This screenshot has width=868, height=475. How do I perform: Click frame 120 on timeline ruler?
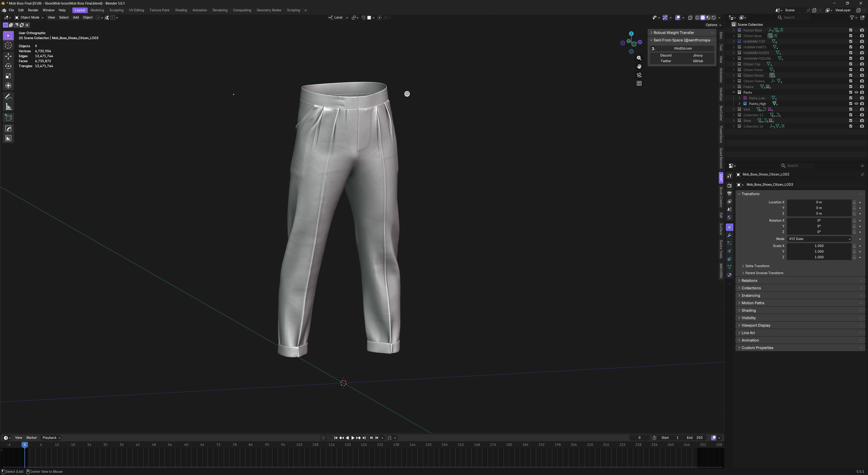coord(347,445)
